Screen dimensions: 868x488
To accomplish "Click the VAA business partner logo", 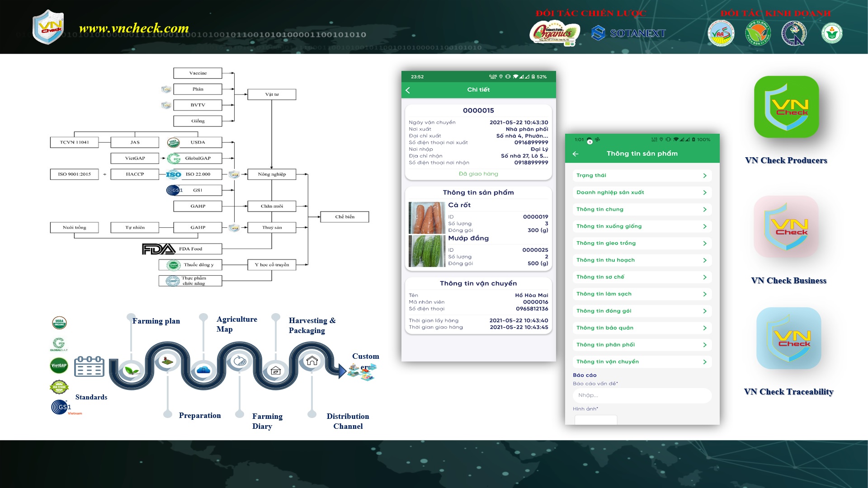I will click(x=721, y=33).
